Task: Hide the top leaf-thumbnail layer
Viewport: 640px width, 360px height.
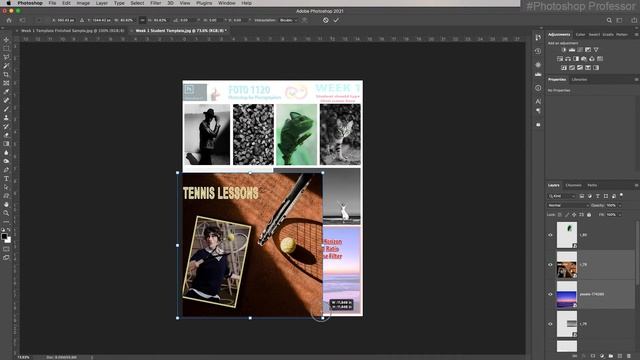Action: coord(550,235)
